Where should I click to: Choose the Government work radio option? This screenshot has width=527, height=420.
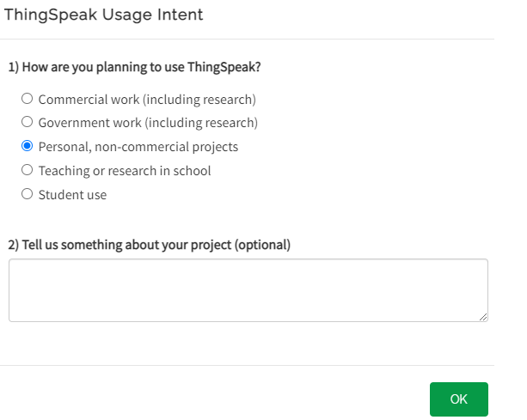27,123
